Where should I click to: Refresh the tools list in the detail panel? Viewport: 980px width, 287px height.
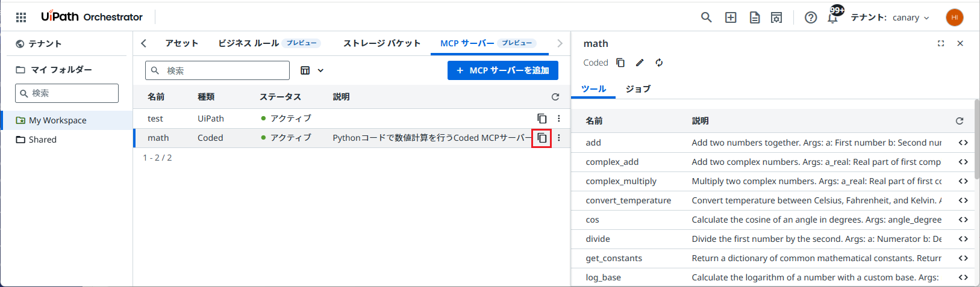point(960,121)
